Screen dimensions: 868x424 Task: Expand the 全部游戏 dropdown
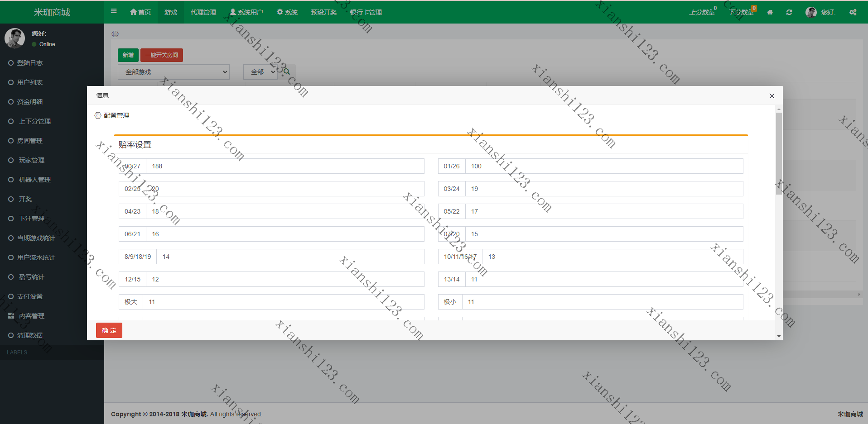click(x=174, y=72)
